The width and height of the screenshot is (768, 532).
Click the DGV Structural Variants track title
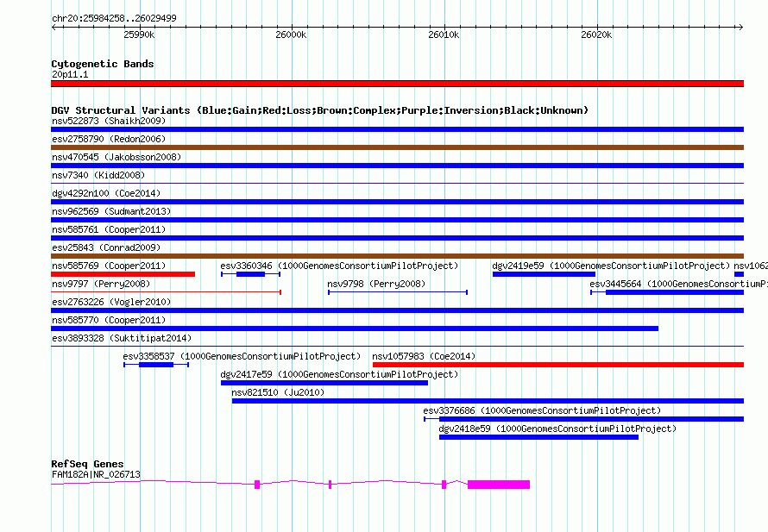[320, 110]
